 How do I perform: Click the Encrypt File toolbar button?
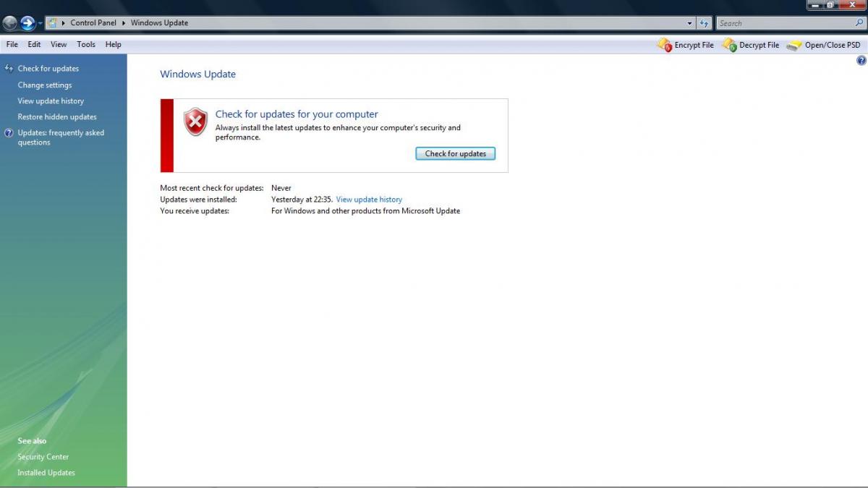(x=685, y=45)
